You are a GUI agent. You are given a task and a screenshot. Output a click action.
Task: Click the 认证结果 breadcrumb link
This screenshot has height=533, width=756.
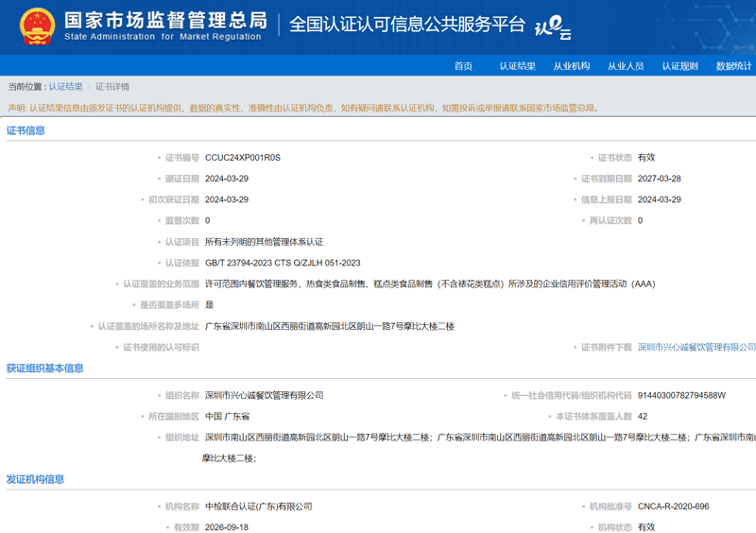tap(66, 87)
